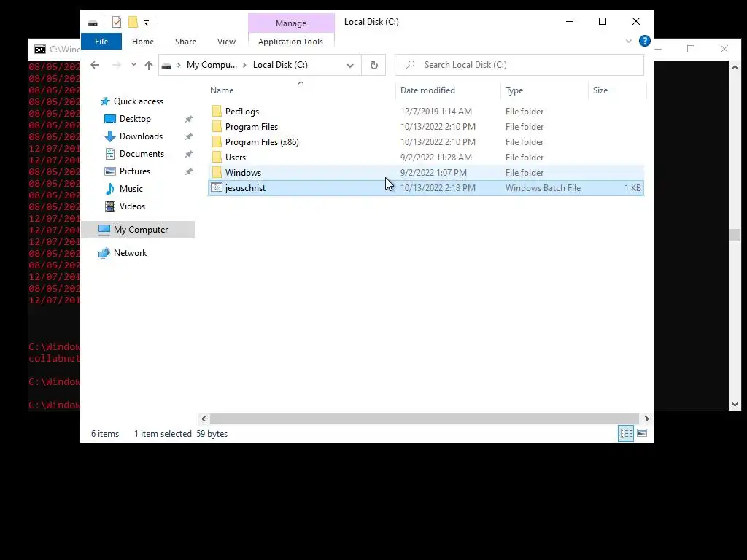Click the 9/2/2022 11:28 AM date cell

coord(436,157)
